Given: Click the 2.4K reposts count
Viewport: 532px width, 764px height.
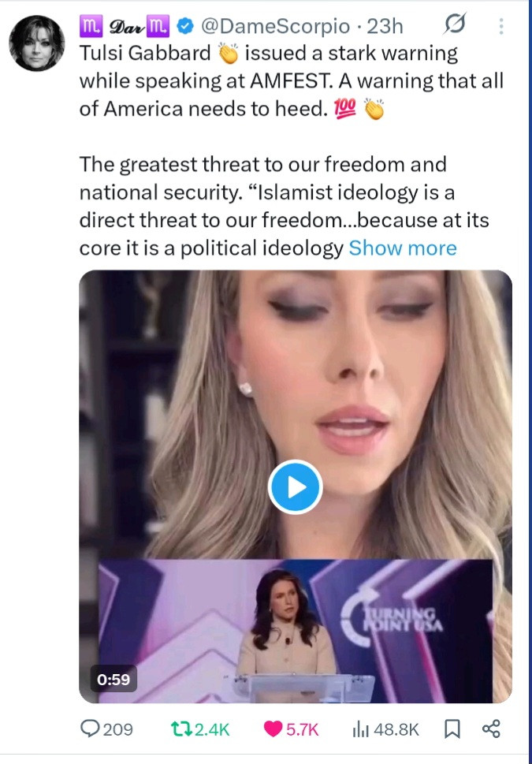Looking at the screenshot, I should tap(211, 730).
